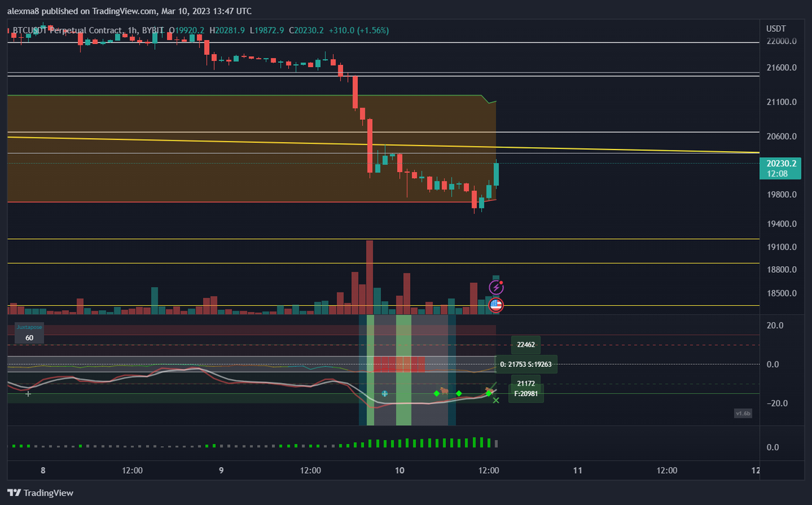Click the 18800.0 price axis label

[x=782, y=270]
